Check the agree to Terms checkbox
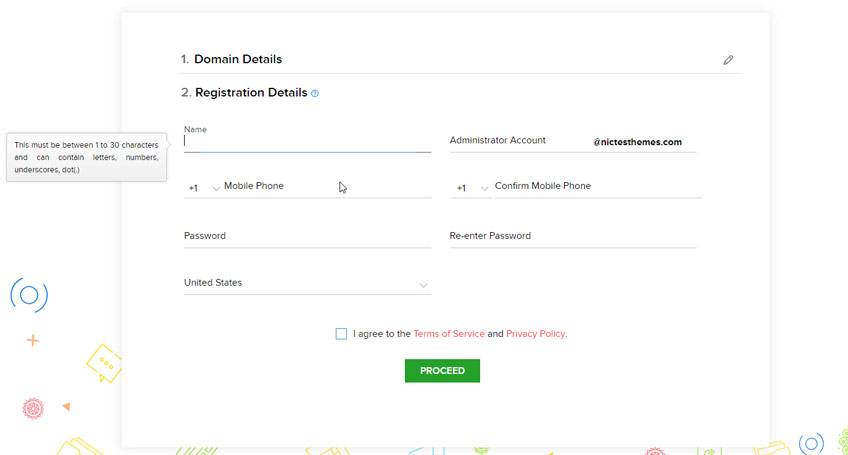The width and height of the screenshot is (848, 455). [x=341, y=334]
